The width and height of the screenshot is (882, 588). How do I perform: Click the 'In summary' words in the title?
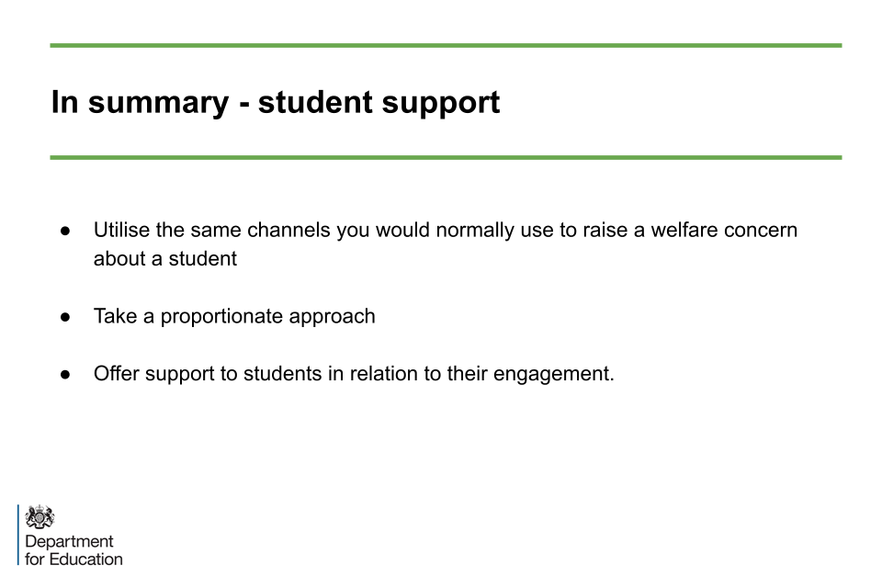138,102
